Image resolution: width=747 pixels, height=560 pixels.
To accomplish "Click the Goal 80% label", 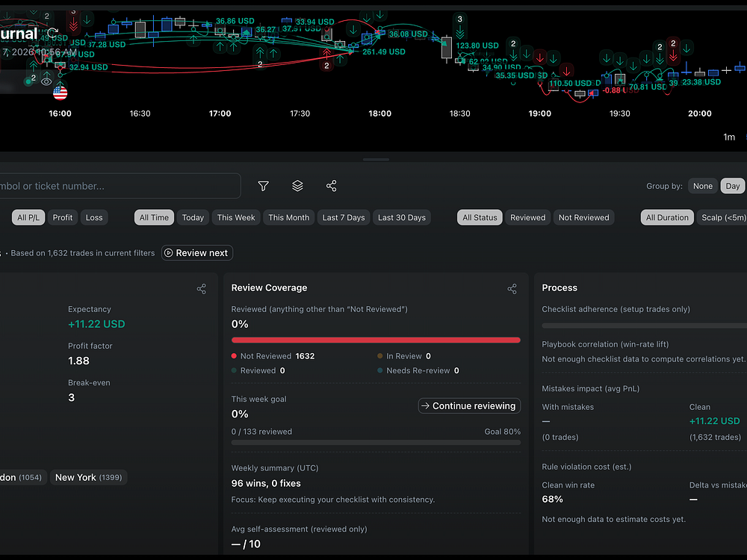I will pyautogui.click(x=503, y=432).
